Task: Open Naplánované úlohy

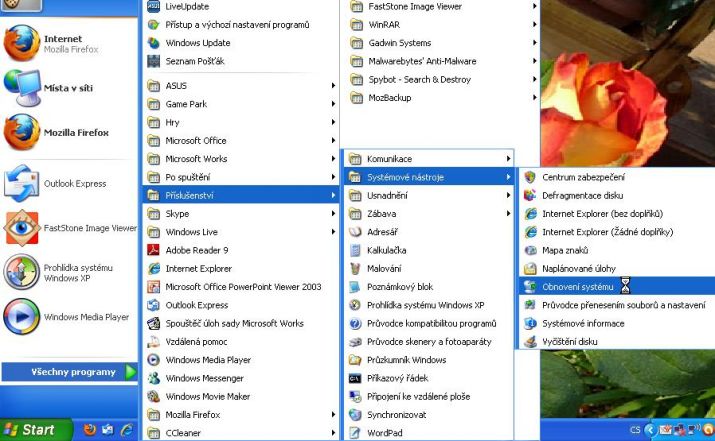Action: pos(617,268)
